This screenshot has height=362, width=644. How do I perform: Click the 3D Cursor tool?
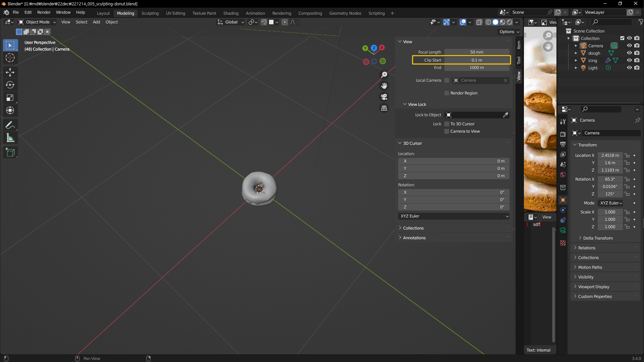tap(10, 58)
